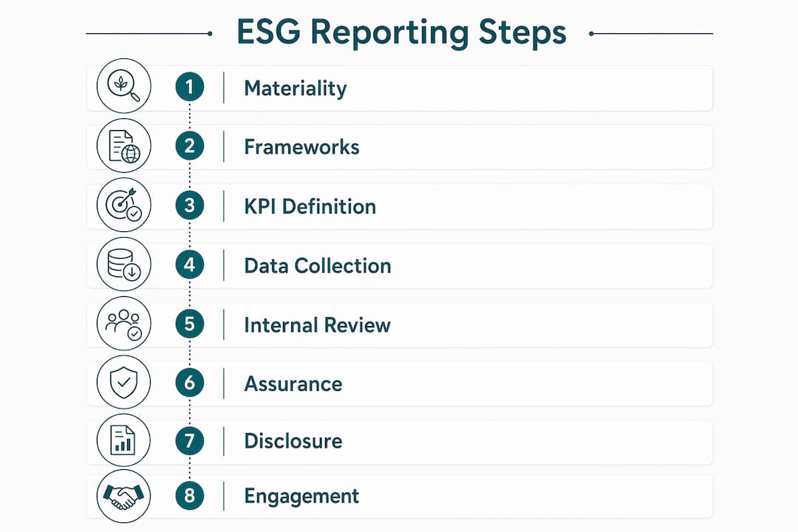The image size is (798, 532).
Task: Click the people checkmark icon for Internal Review
Action: (x=123, y=324)
